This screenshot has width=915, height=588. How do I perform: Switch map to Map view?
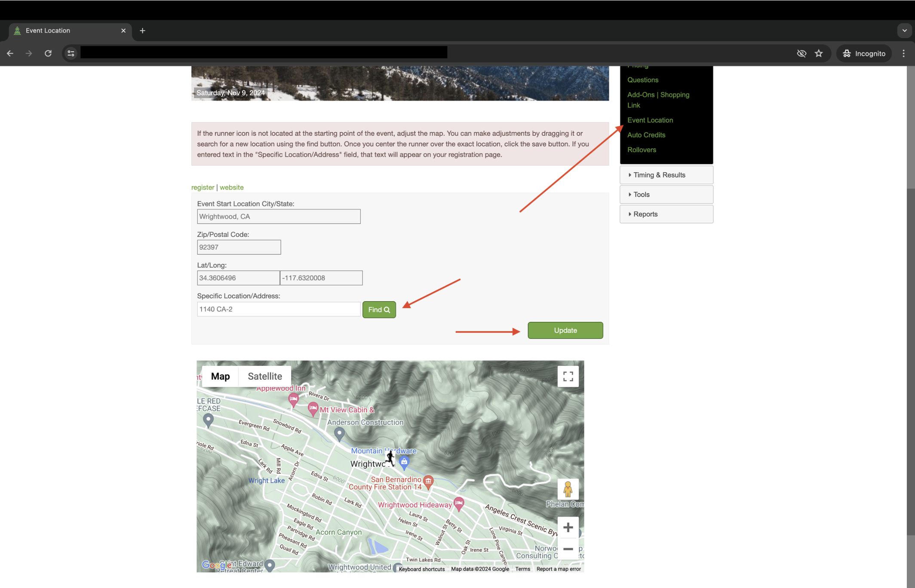tap(221, 376)
